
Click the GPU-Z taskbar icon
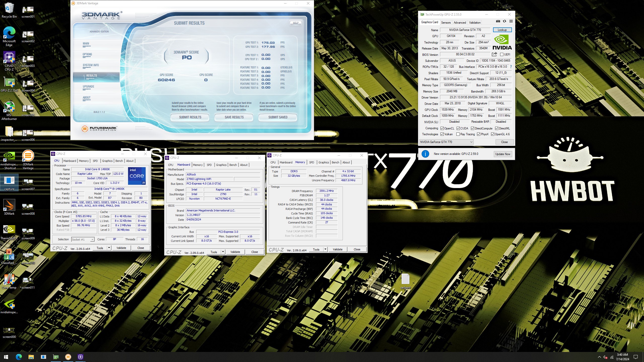tap(56, 357)
